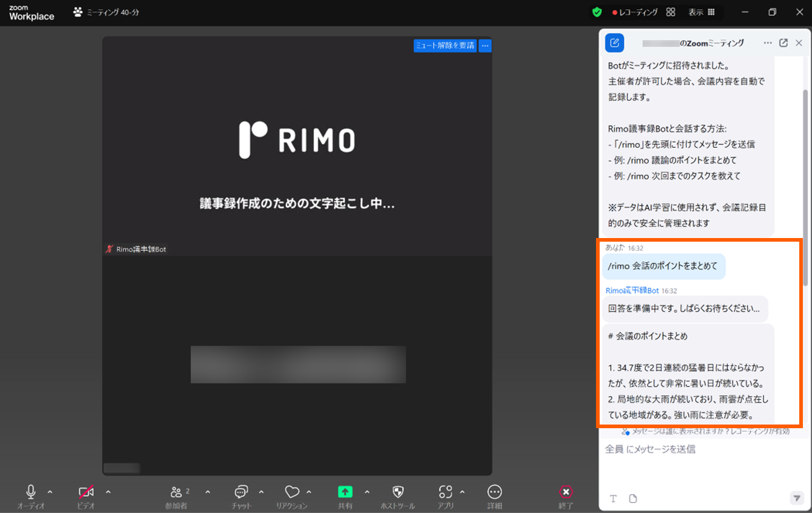812x513 pixels.
Task: Click the Chat bubble icon
Action: coord(241,492)
